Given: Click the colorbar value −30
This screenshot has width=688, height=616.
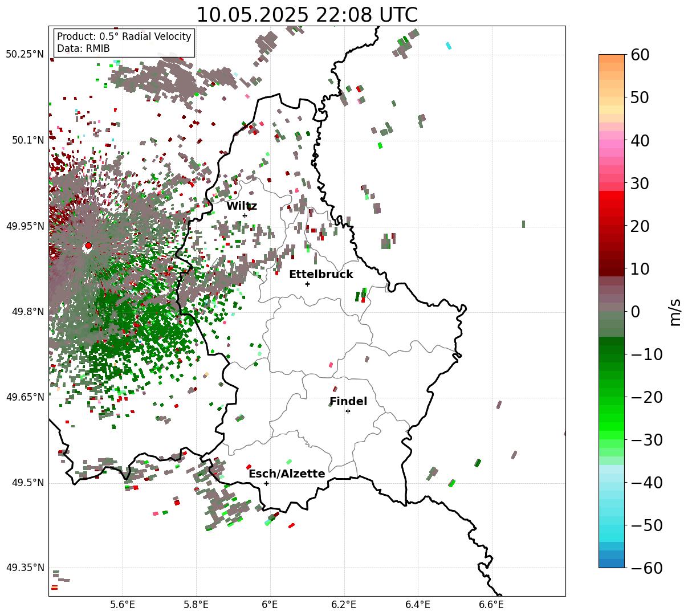Looking at the screenshot, I should click(647, 440).
